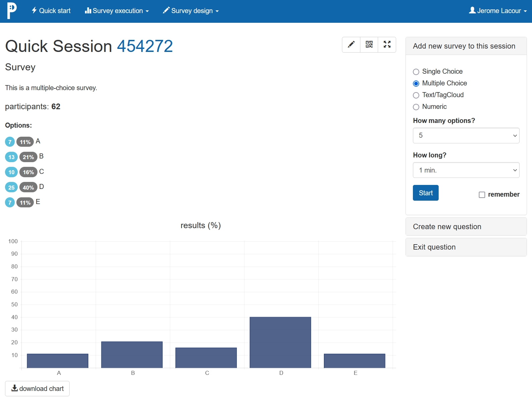Open the Survey design menu

[191, 11]
